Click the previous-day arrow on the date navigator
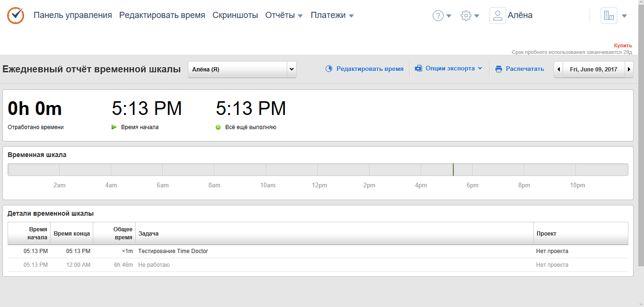 coord(558,69)
